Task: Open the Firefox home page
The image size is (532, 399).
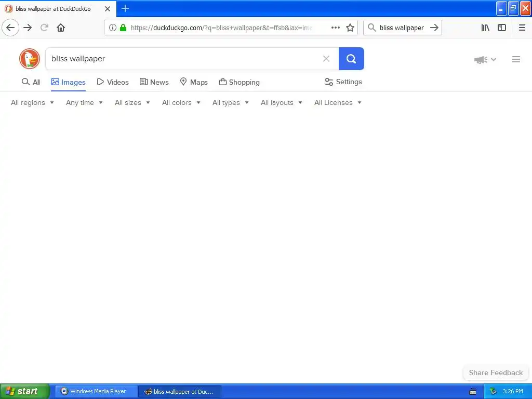Action: 61,28
